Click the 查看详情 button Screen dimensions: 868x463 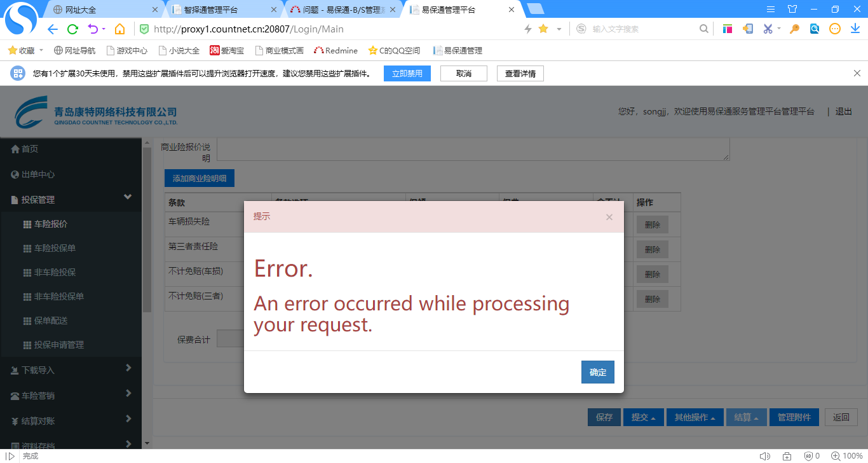520,74
